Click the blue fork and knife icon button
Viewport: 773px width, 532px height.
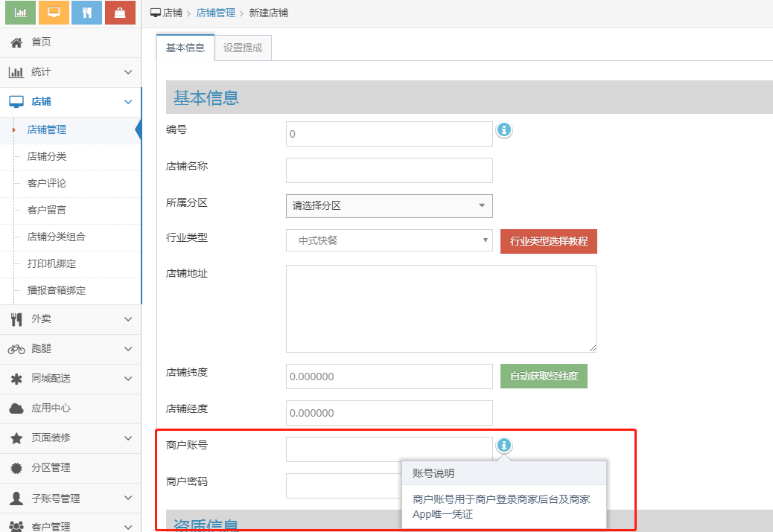click(x=86, y=13)
